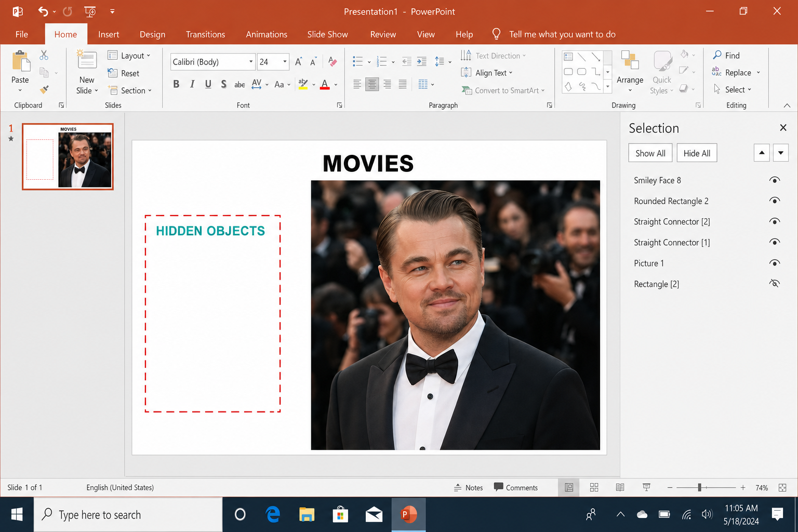Apply text Shadow effect
Viewport: 798px width, 532px height.
pyautogui.click(x=223, y=84)
